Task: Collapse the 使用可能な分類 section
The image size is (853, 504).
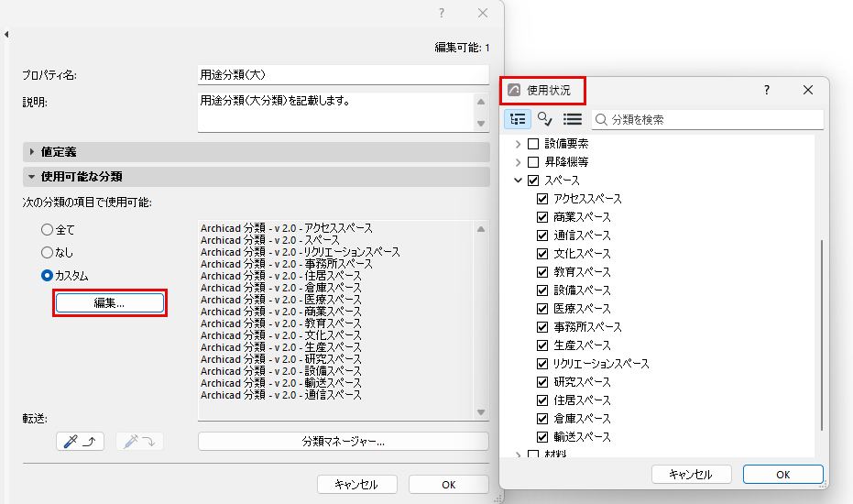Action: point(31,176)
